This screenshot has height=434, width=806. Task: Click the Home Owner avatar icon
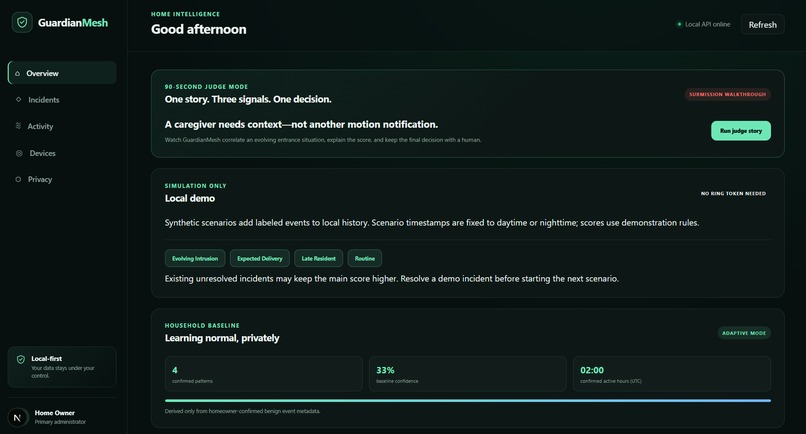[17, 418]
